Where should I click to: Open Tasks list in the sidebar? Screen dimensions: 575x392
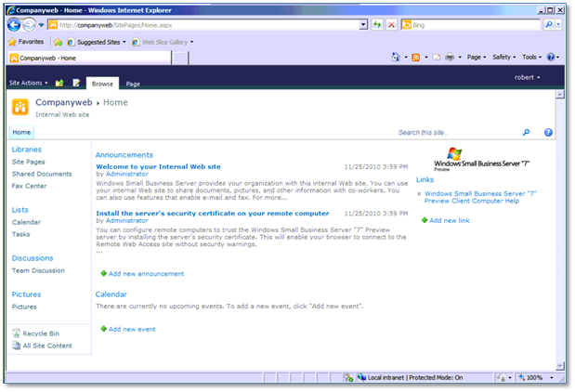click(x=21, y=235)
